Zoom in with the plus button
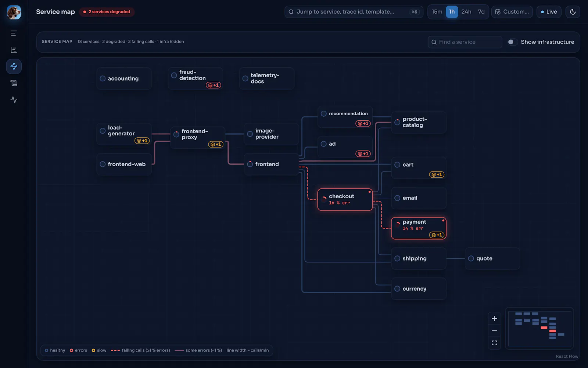 494,318
